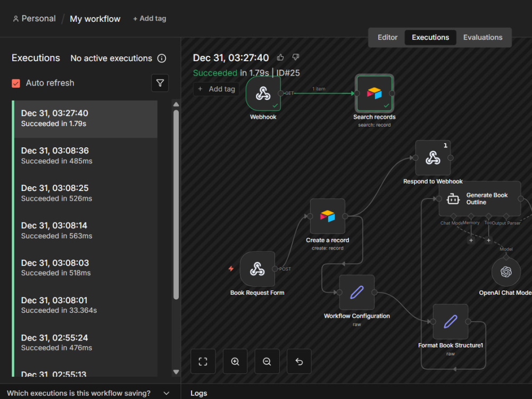
Task: Click the scroll up arrow in executions list
Action: click(x=176, y=104)
